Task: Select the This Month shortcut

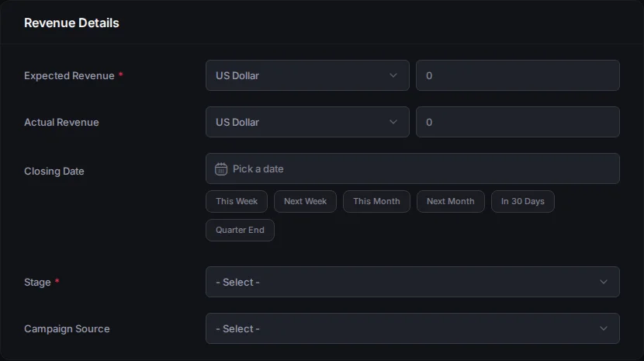Action: tap(376, 202)
